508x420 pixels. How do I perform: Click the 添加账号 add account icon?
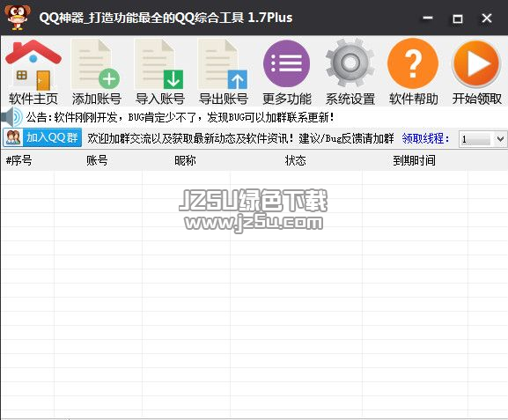pos(96,64)
